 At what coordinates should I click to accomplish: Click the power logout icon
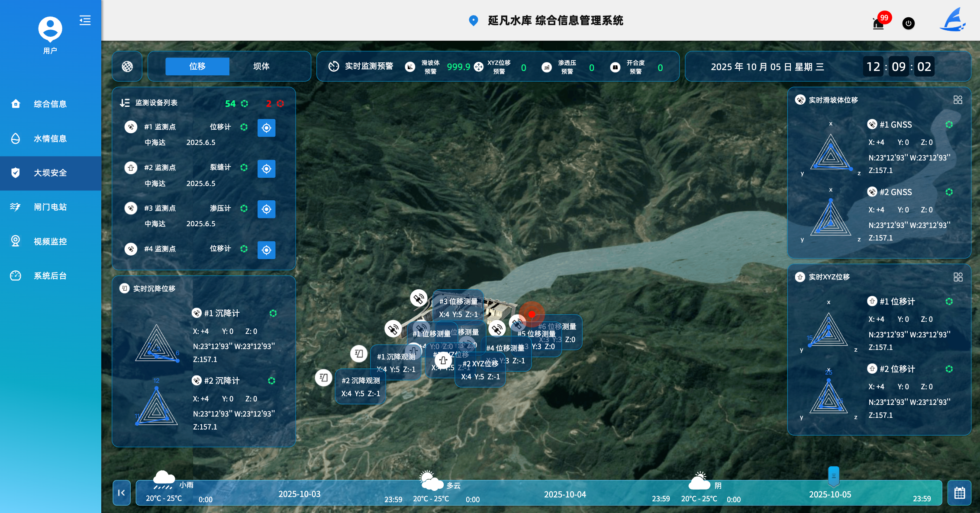coord(908,23)
